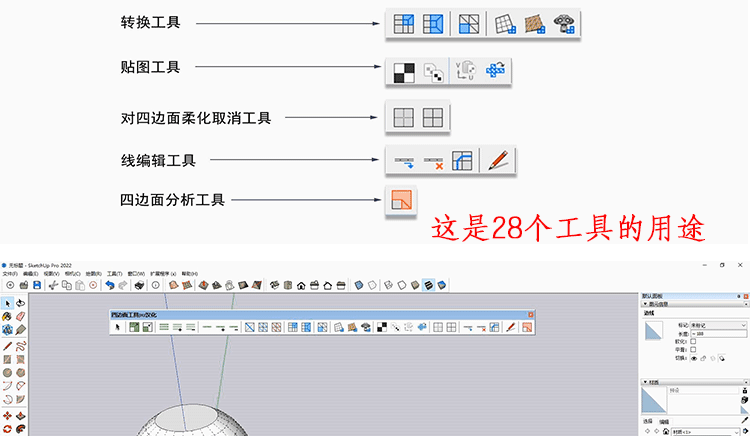Switch to the 选择 tab in Materials
Screen dimensions: 750x436
point(648,422)
